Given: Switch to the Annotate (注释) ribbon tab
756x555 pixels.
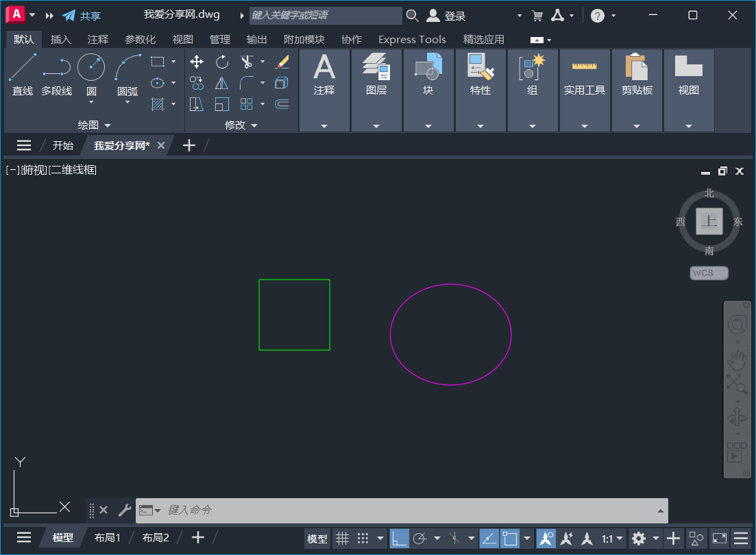Looking at the screenshot, I should [x=98, y=40].
